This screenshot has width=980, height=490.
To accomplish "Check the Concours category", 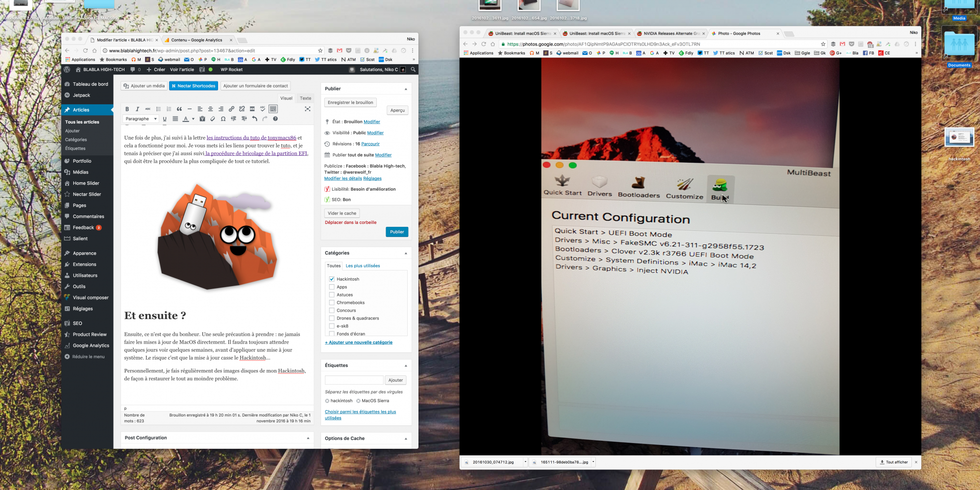I will tap(332, 310).
